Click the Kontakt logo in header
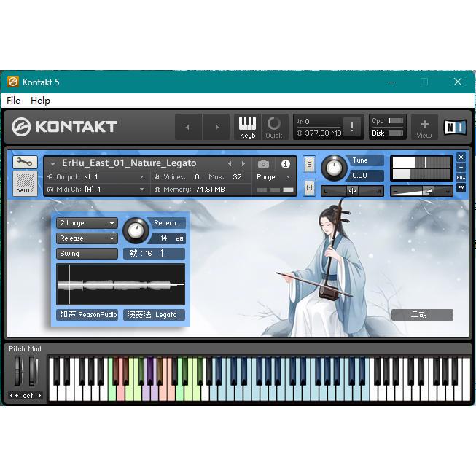 [64, 127]
